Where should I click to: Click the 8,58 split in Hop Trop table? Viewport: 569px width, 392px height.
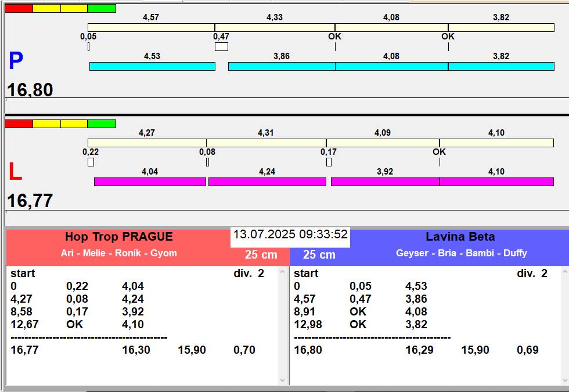pyautogui.click(x=21, y=311)
